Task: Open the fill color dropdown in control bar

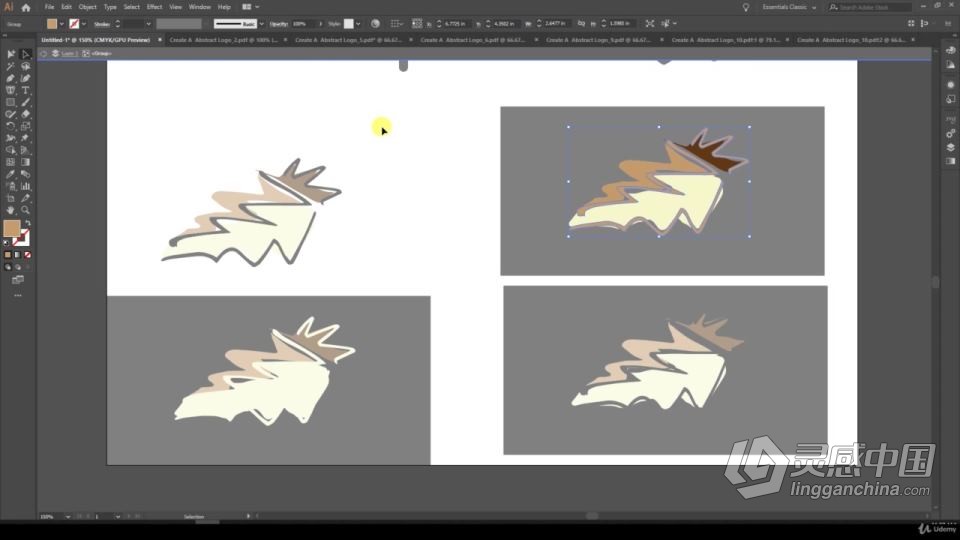Action: pos(62,24)
